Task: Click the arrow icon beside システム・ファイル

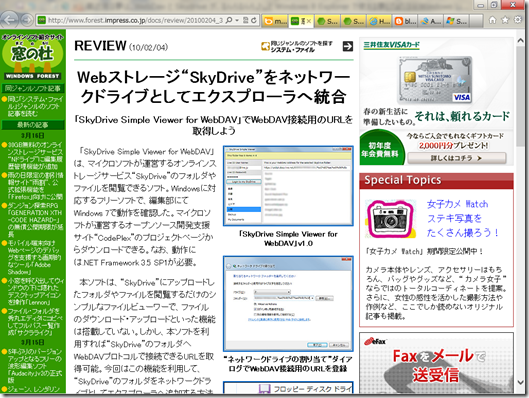Action: (348, 47)
